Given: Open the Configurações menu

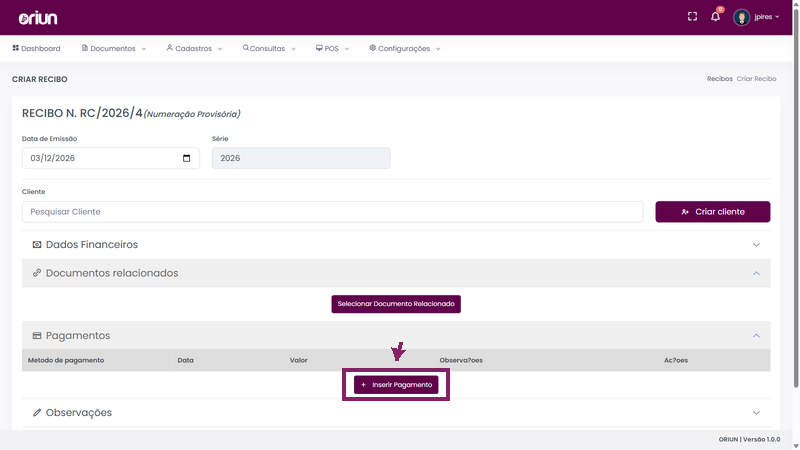Looking at the screenshot, I should (x=405, y=48).
